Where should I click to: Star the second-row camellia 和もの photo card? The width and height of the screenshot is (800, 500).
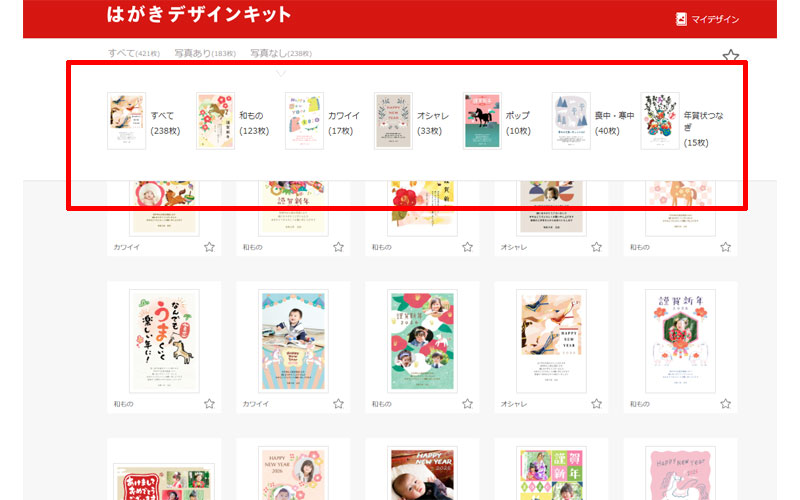point(467,403)
